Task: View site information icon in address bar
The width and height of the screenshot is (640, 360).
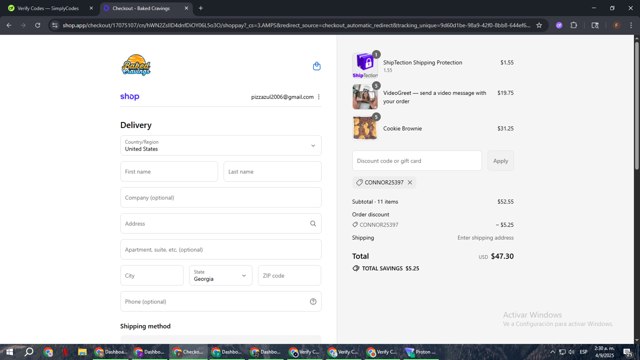Action: (55, 25)
